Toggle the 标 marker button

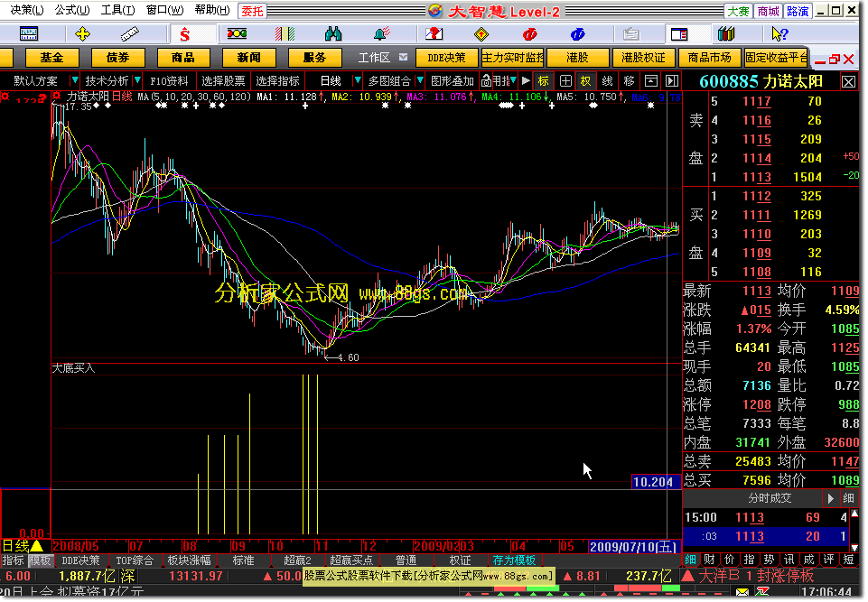tap(544, 81)
